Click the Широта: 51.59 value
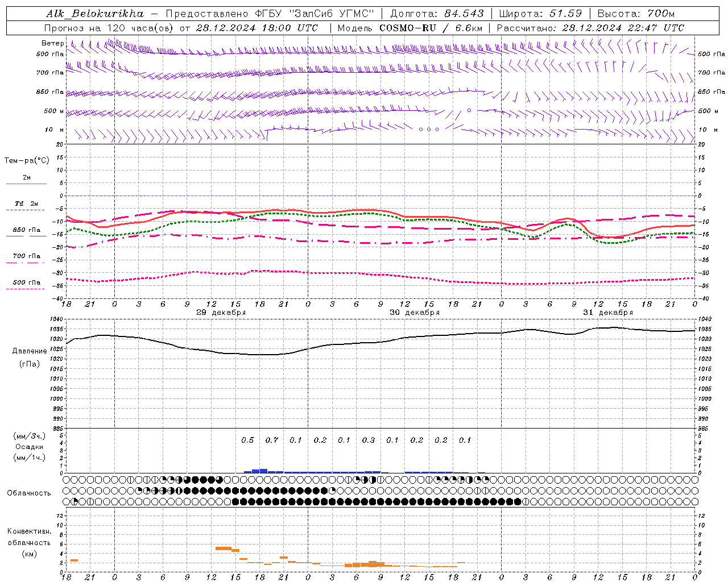728x582 pixels. (x=540, y=14)
